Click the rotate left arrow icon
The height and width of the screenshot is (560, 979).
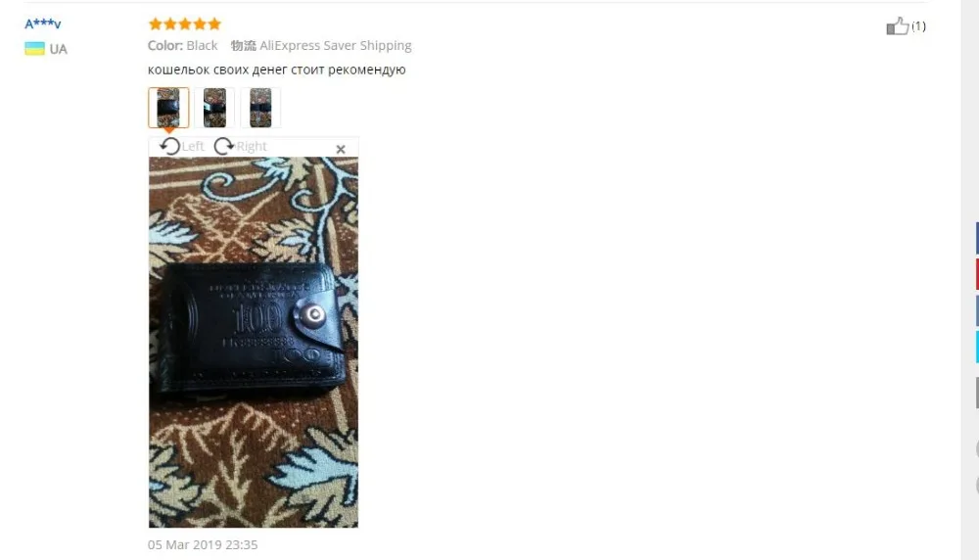tap(169, 146)
